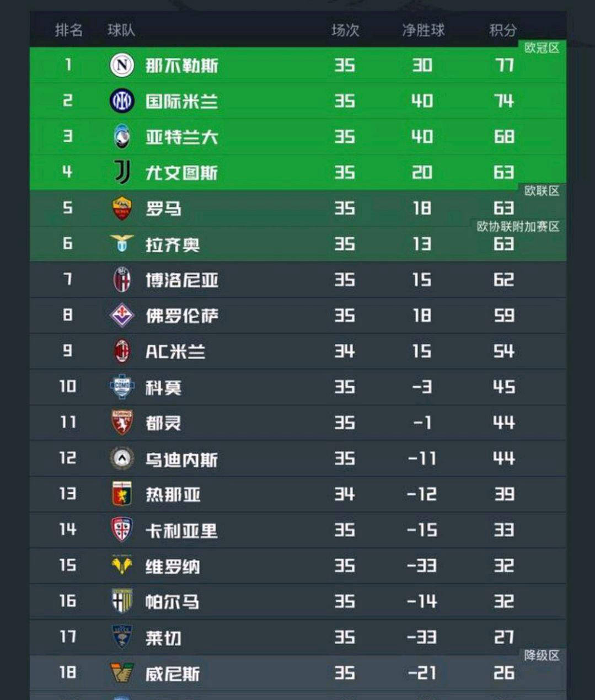Click Genoa's points value 39
The image size is (595, 700).
pyautogui.click(x=503, y=494)
